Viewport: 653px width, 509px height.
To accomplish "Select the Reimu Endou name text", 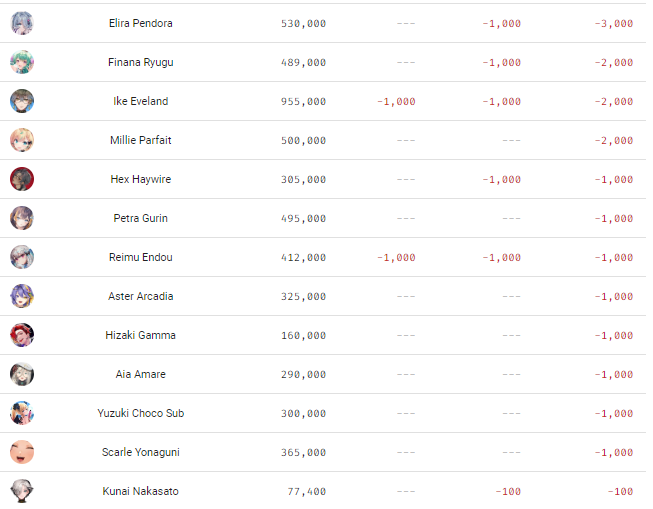I will tap(140, 257).
